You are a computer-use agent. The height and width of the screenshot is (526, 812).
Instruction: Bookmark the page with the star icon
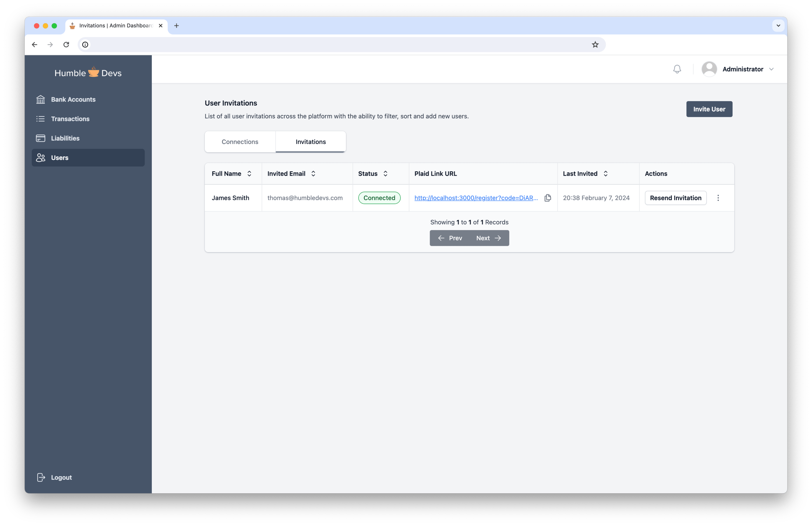click(x=595, y=45)
